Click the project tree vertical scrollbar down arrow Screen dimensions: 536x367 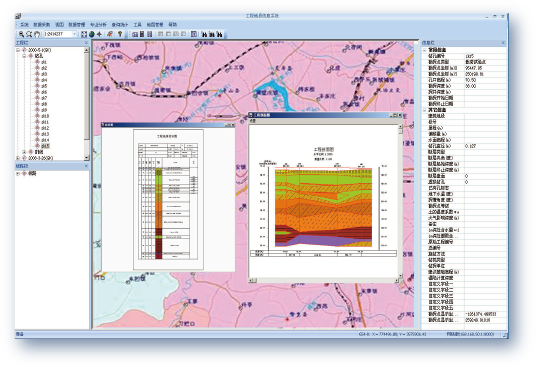coord(86,158)
